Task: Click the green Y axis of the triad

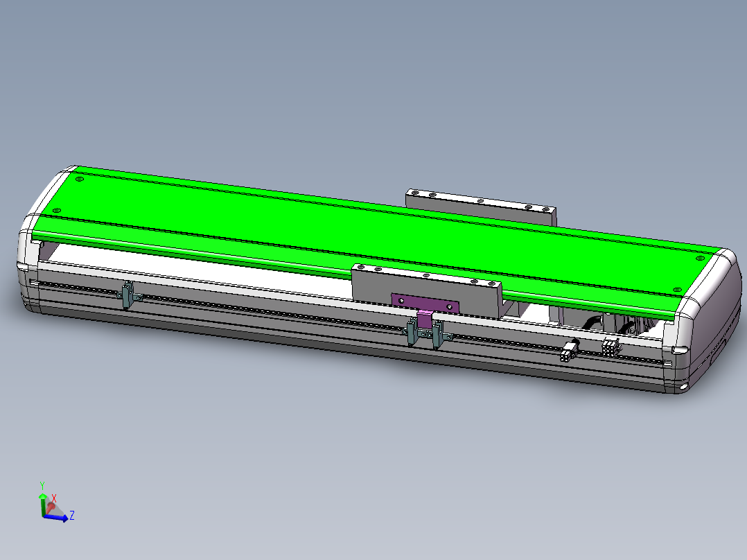Action: click(42, 505)
